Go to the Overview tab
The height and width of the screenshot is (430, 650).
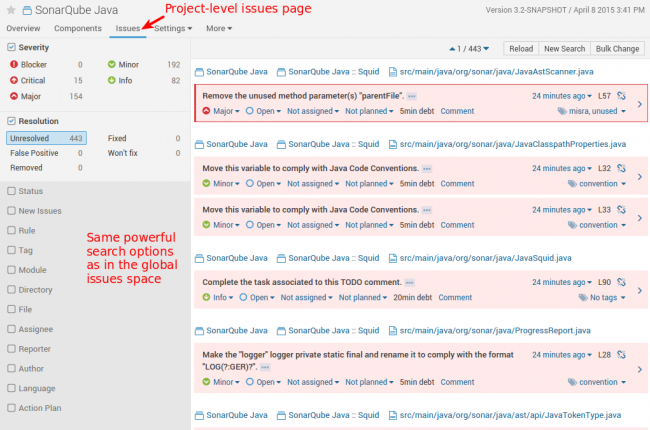23,28
